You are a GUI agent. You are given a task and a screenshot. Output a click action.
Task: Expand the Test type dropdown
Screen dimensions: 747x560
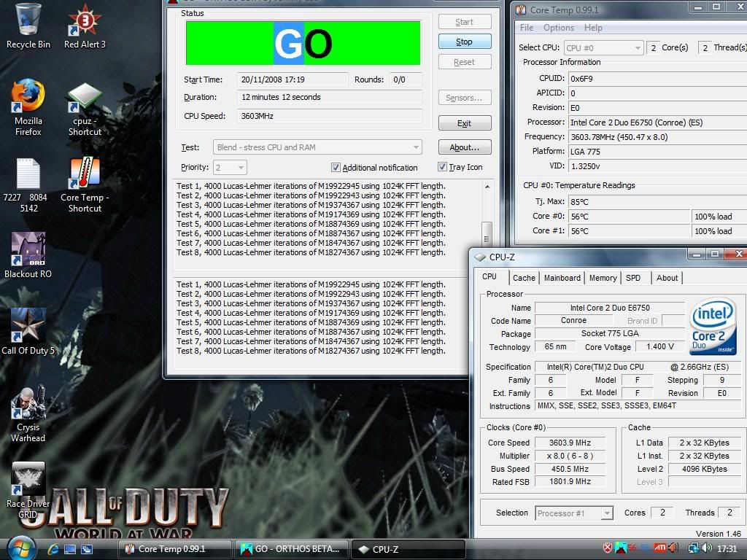416,147
